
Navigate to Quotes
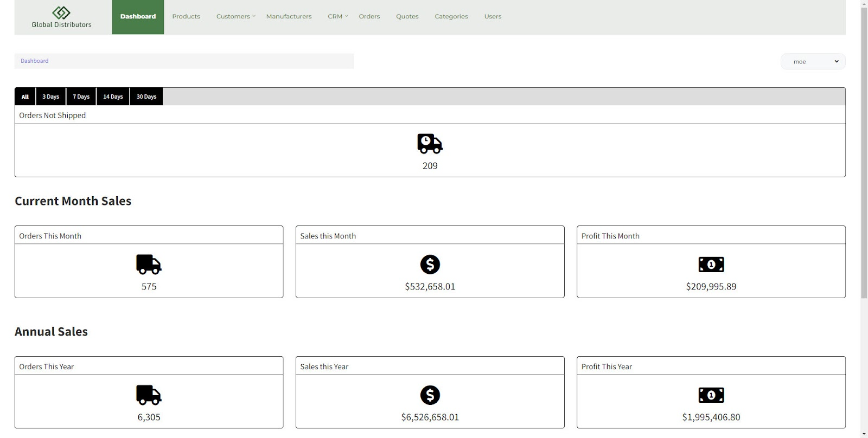[x=407, y=16]
